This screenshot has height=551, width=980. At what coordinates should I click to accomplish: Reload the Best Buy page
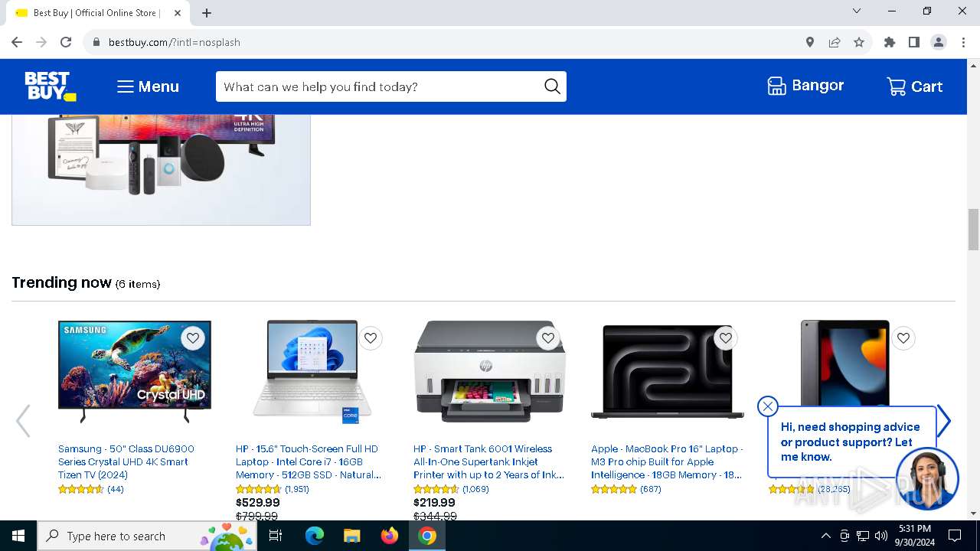pos(66,42)
